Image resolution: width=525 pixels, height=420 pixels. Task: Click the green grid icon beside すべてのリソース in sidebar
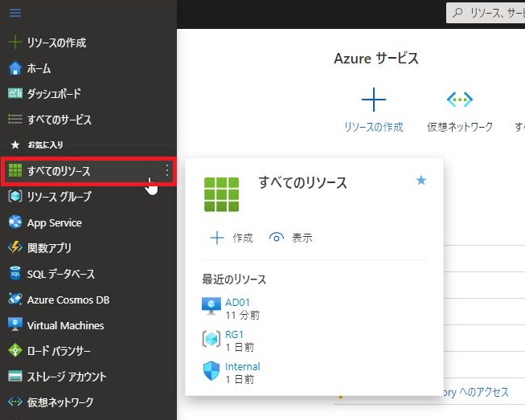[14, 170]
